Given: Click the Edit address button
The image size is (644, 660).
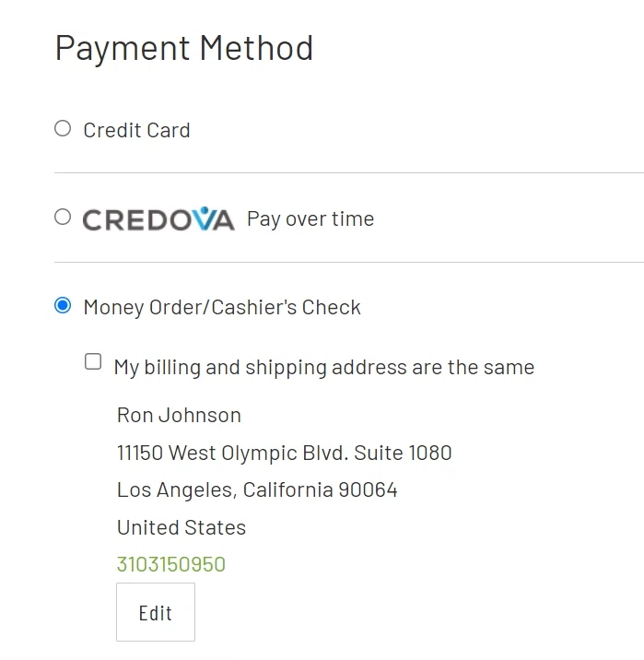Looking at the screenshot, I should pyautogui.click(x=155, y=612).
